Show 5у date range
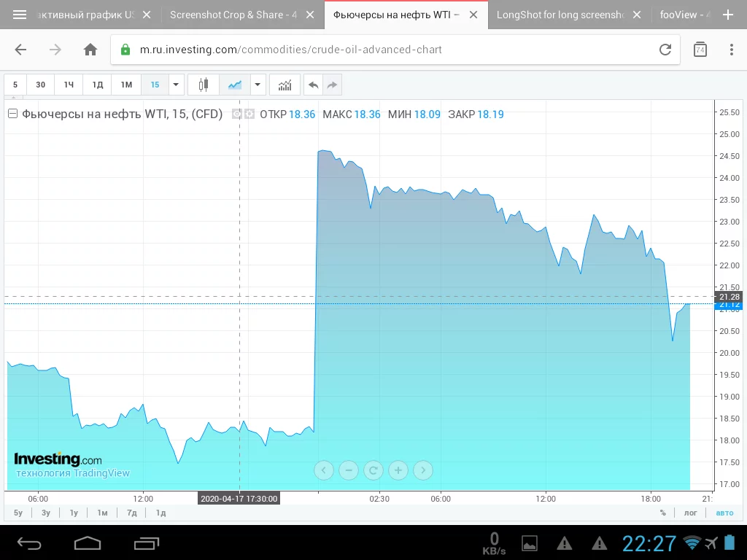This screenshot has height=560, width=747. click(x=18, y=513)
